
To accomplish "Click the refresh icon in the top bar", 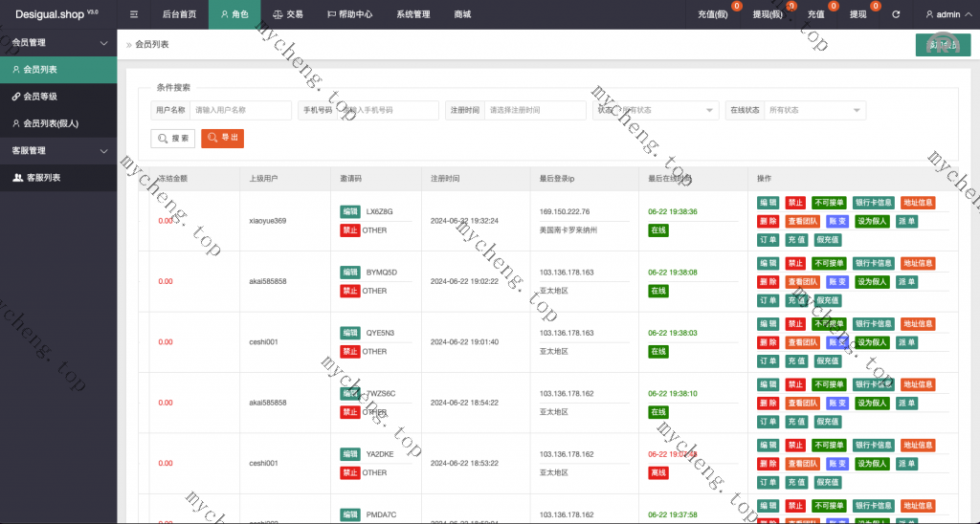I will click(896, 14).
